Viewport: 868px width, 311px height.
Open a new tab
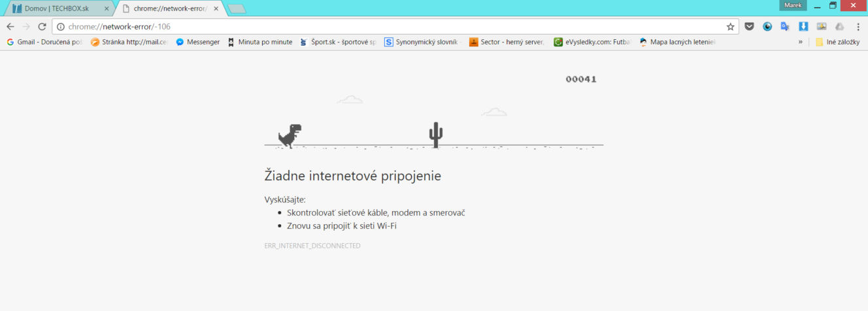236,8
